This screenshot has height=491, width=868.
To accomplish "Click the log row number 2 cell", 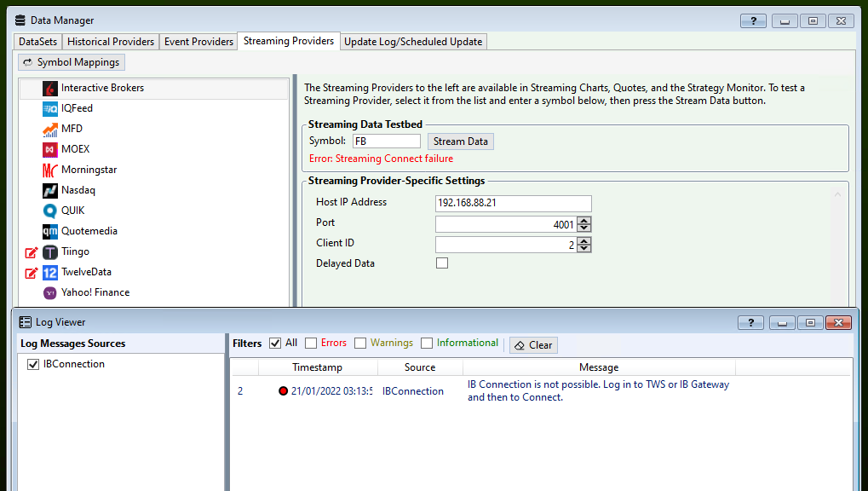I will [x=240, y=390].
